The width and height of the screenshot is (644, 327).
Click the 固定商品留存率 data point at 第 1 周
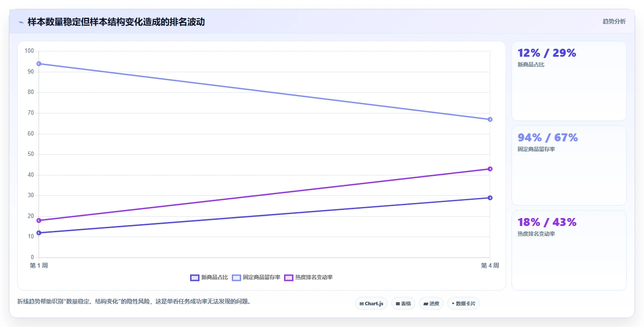(39, 64)
